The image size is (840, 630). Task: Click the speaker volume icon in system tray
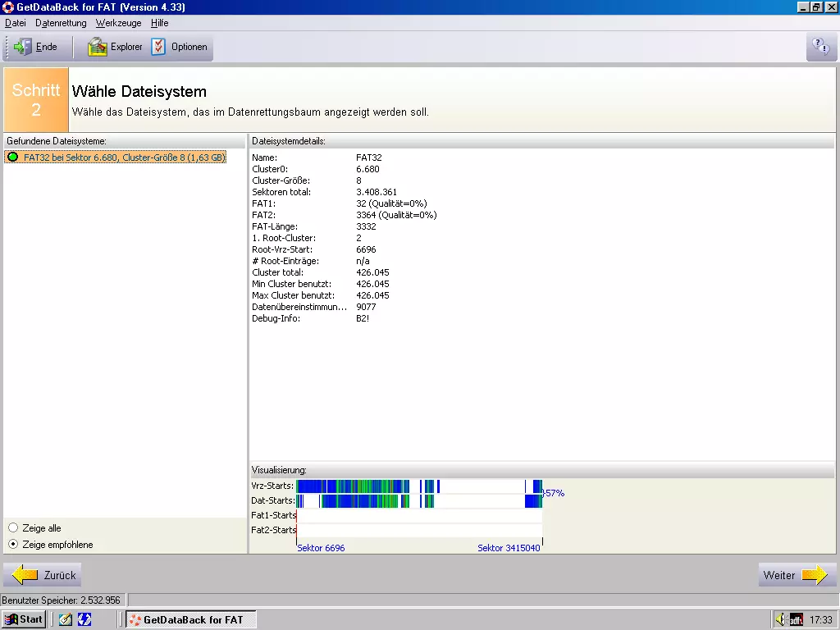click(x=780, y=619)
